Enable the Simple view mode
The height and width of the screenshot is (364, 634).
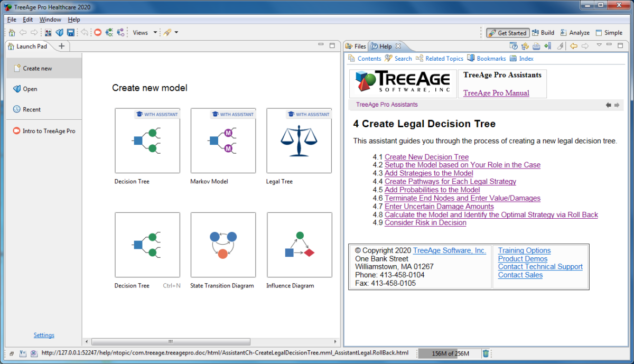(x=609, y=33)
